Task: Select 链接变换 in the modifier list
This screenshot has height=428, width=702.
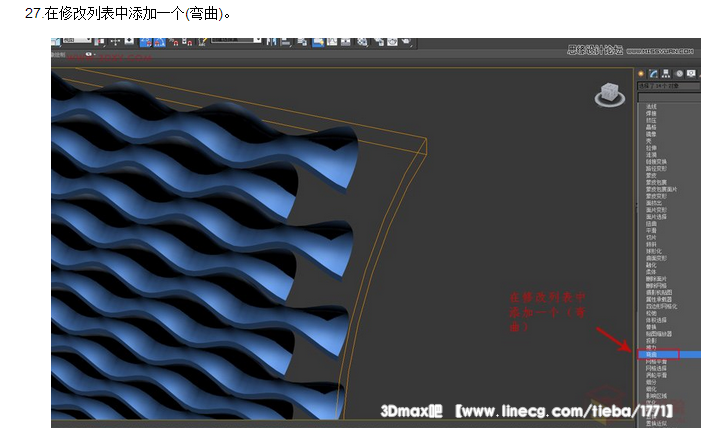Action: coord(656,162)
